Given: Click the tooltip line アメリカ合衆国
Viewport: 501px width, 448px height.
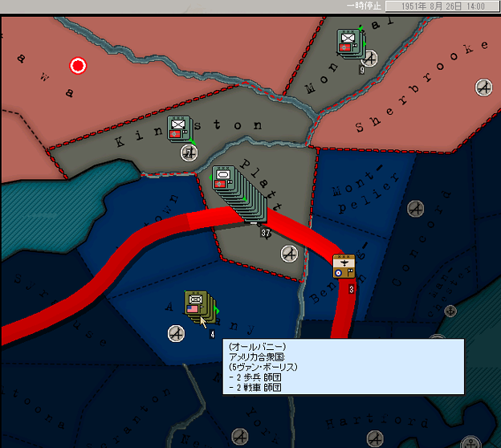Looking at the screenshot, I should pos(257,357).
